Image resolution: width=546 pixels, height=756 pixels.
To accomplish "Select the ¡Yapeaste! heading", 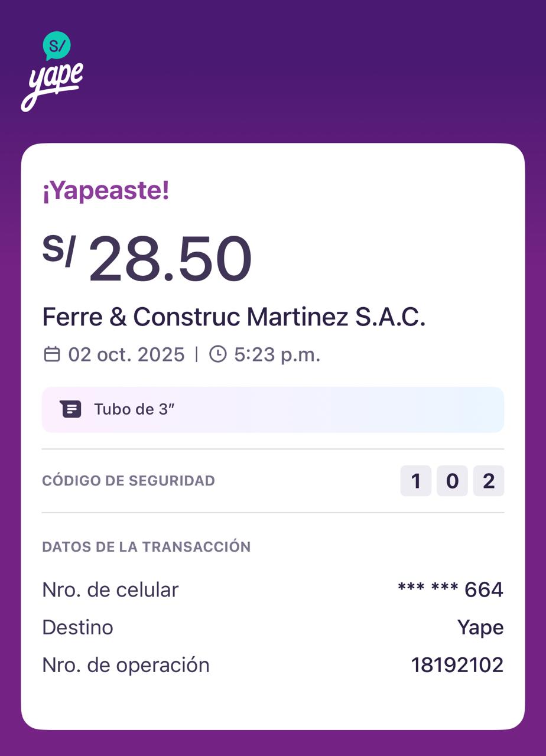I will (106, 191).
